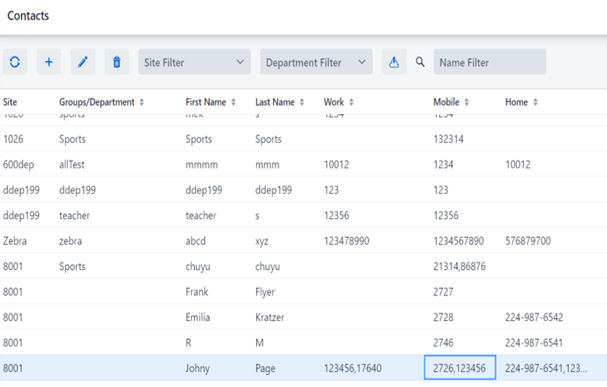
Task: Sort by Mobile column
Action: (x=466, y=102)
